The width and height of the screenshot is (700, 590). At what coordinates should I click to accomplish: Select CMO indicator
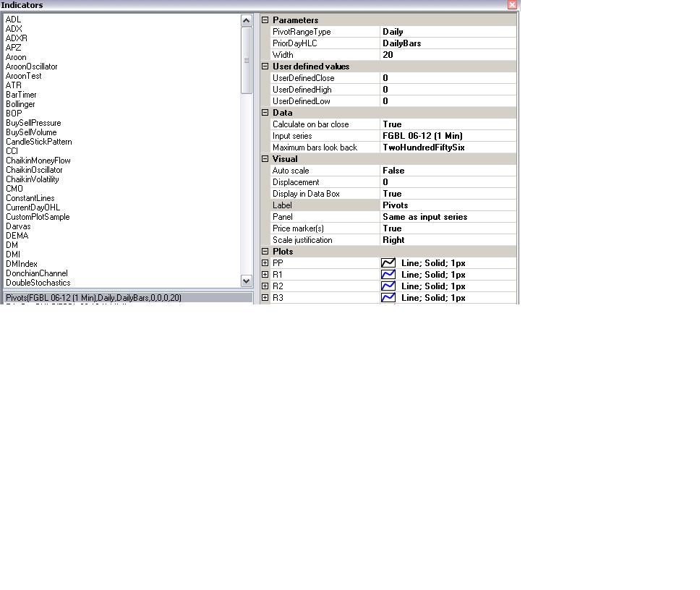(x=14, y=189)
